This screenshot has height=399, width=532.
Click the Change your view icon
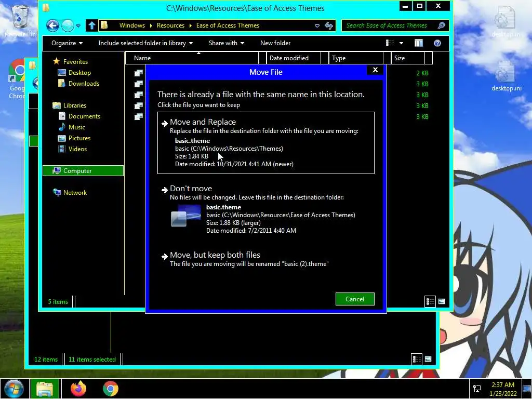point(390,43)
